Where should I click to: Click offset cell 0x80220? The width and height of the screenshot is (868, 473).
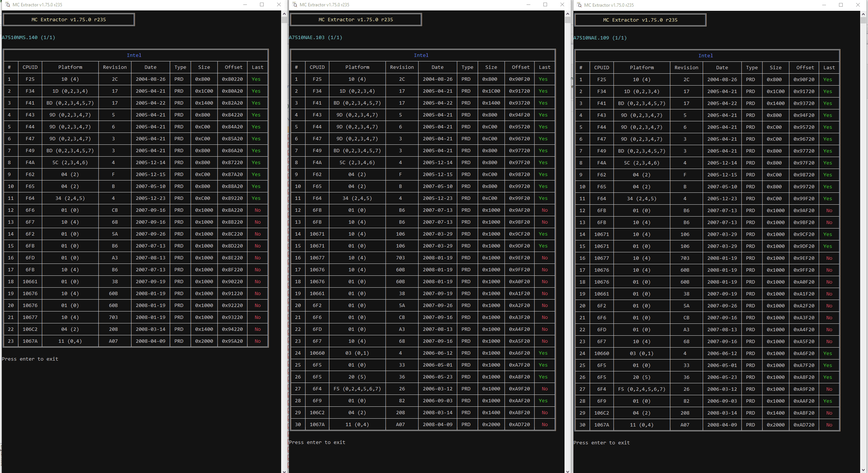point(232,79)
